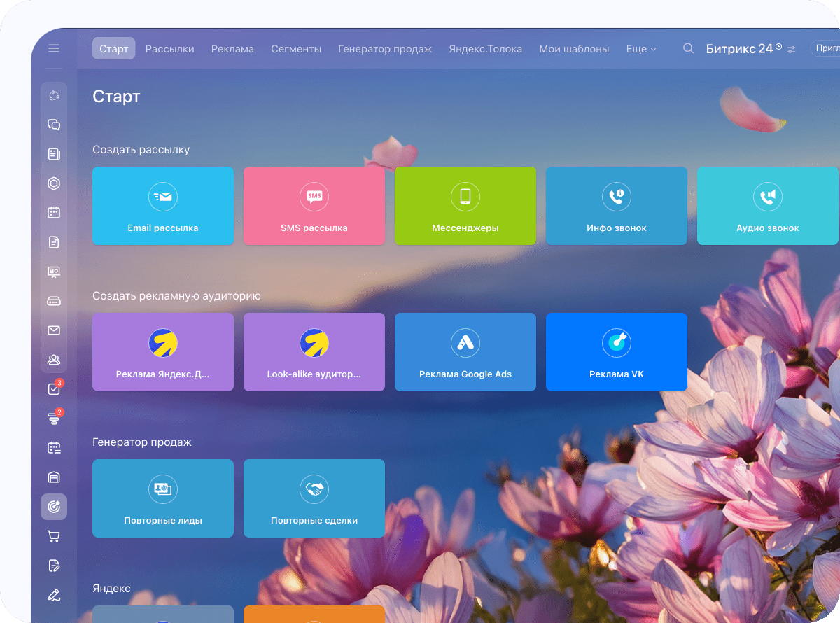
Task: Switch to the Рассылки tab
Action: click(170, 49)
